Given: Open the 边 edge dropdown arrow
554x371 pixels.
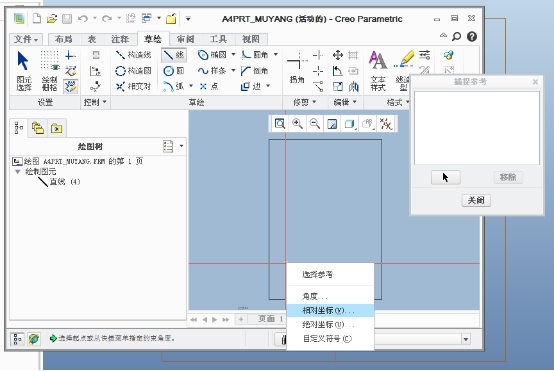Looking at the screenshot, I should [268, 86].
